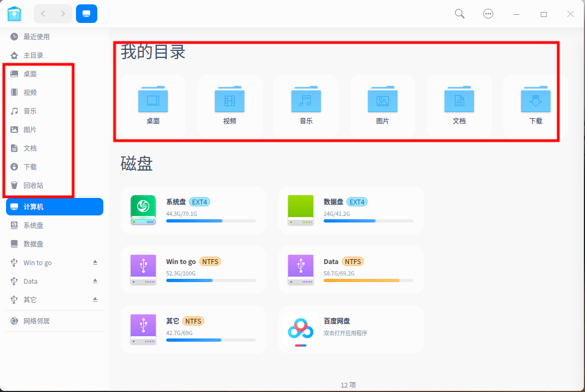
Task: Eject the 其它 drive
Action: click(x=94, y=300)
